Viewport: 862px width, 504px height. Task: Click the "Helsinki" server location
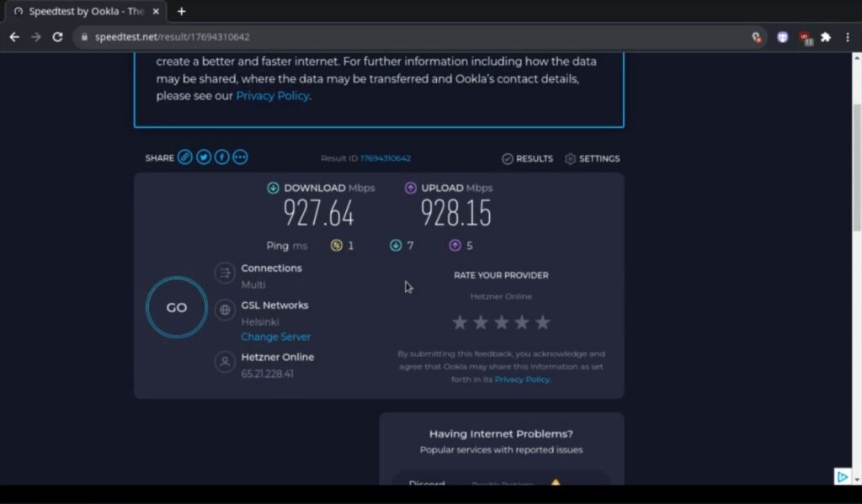point(260,321)
